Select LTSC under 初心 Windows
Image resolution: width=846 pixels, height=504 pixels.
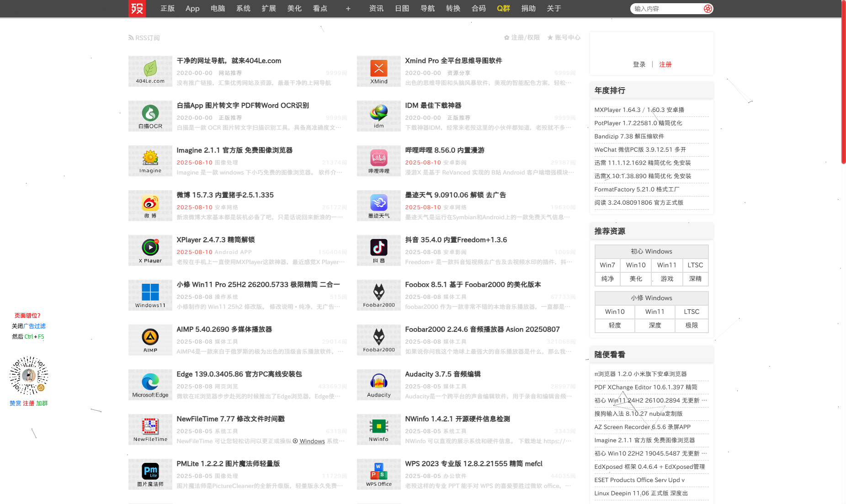coord(696,265)
